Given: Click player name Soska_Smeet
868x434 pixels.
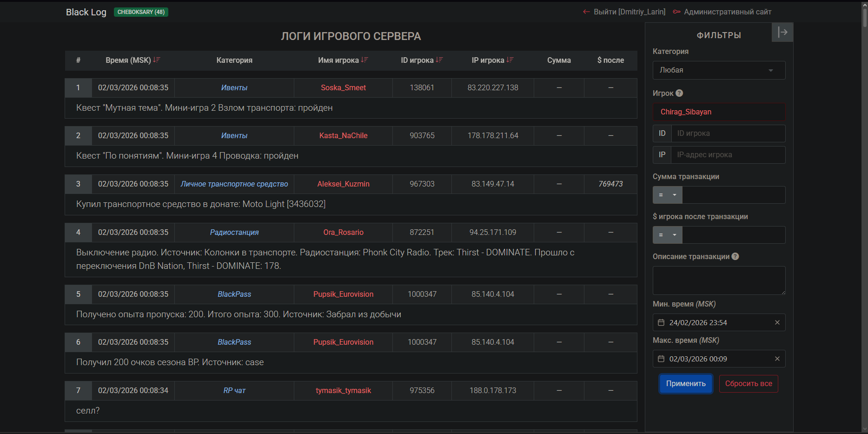Looking at the screenshot, I should 343,87.
